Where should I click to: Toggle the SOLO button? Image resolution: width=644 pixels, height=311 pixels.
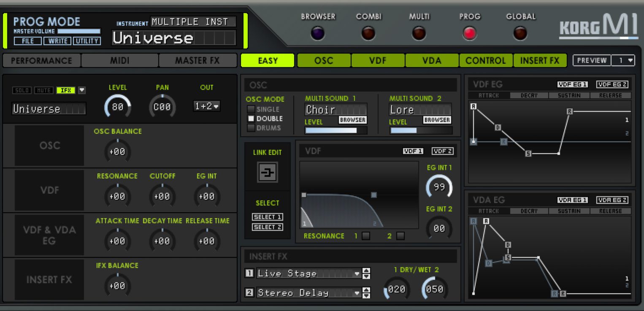[x=22, y=90]
